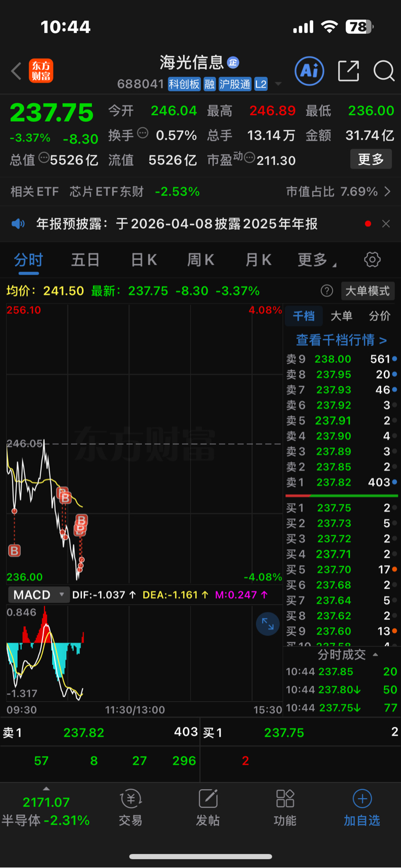
Task: Tap the 海光信息 stock title
Action: (192, 63)
